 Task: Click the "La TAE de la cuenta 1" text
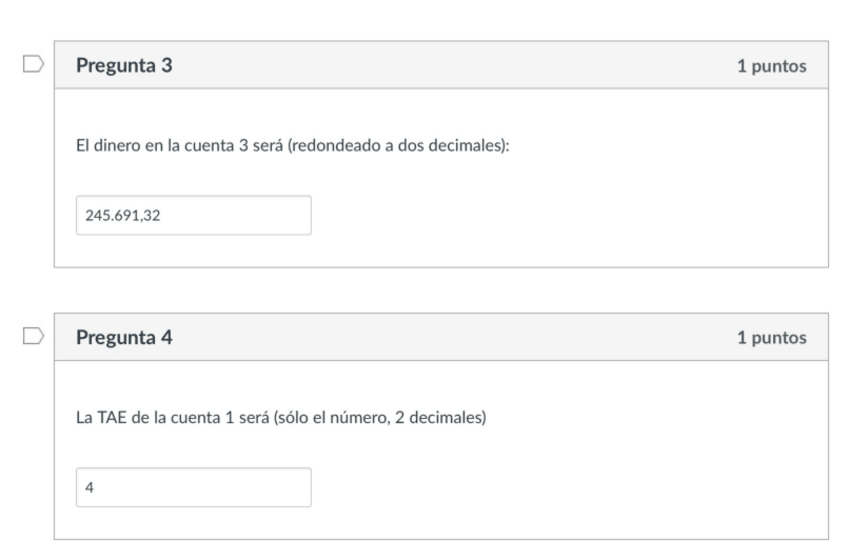coord(150,418)
